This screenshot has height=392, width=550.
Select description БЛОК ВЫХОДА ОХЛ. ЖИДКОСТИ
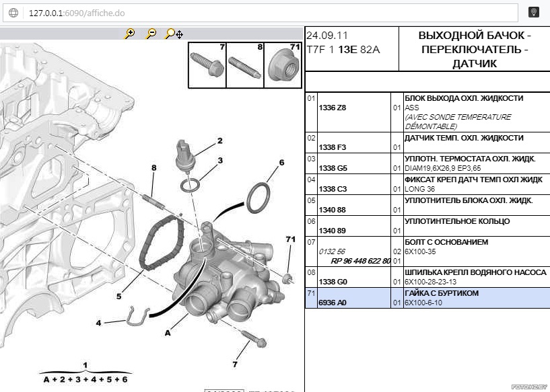[x=464, y=98]
